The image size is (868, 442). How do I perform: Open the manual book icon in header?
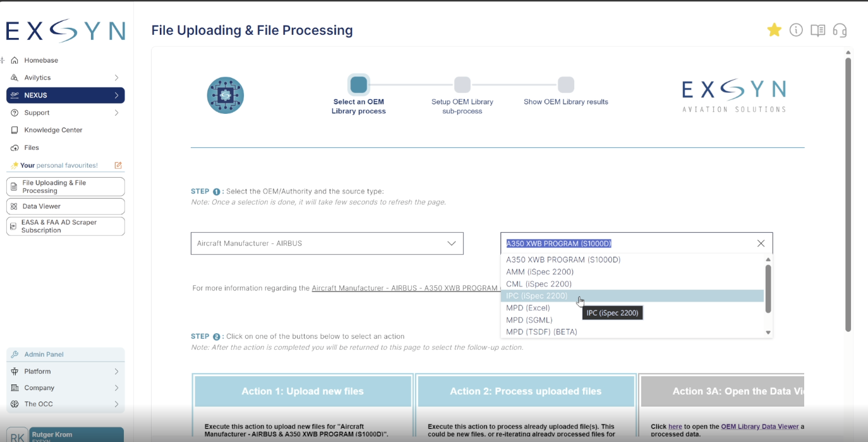pyautogui.click(x=817, y=30)
